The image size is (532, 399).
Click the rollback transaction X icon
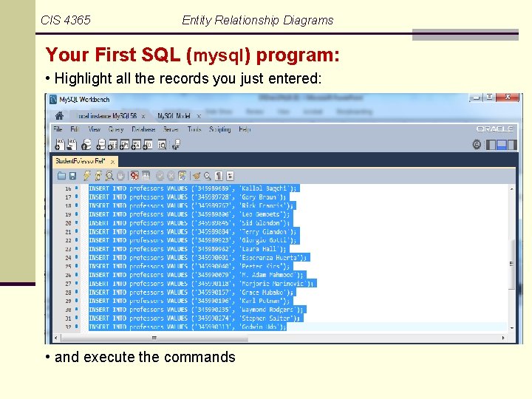tap(171, 176)
